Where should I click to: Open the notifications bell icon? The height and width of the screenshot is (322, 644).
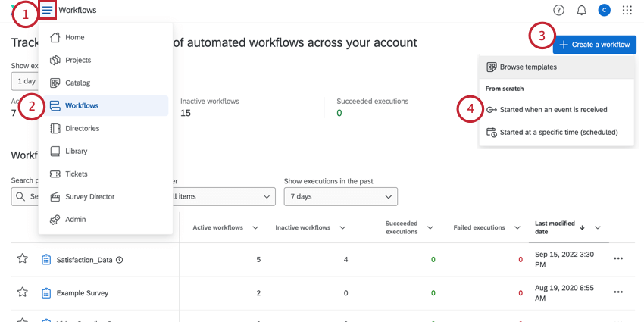click(x=581, y=11)
